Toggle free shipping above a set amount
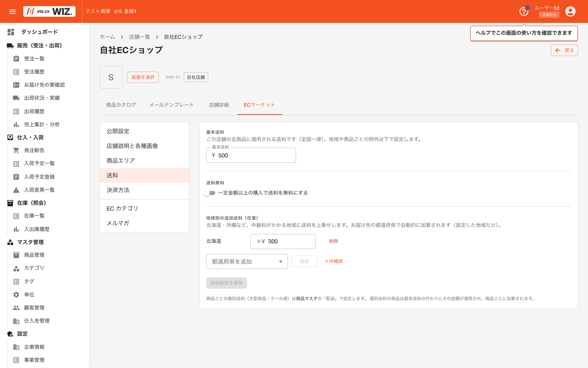588x368 pixels. click(x=210, y=193)
